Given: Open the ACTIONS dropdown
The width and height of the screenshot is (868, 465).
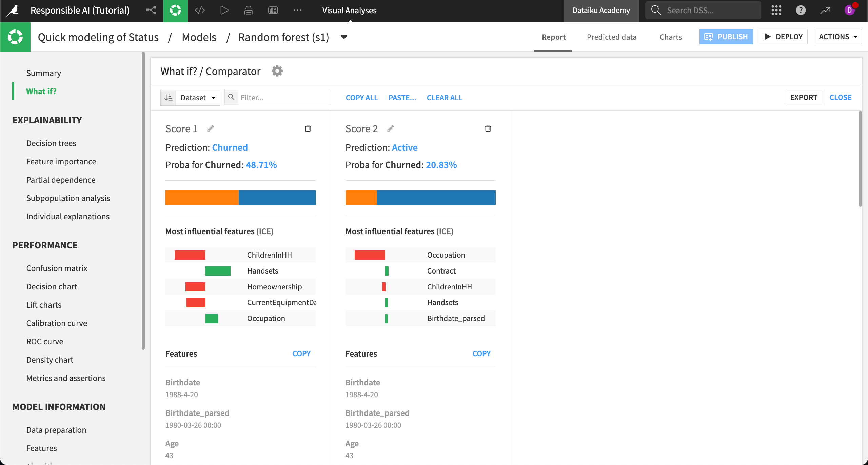Looking at the screenshot, I should (837, 37).
